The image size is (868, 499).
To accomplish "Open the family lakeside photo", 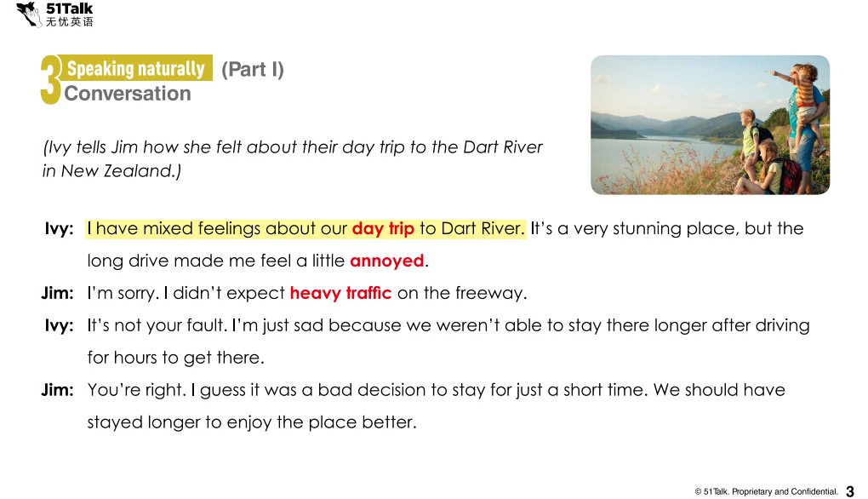I will pyautogui.click(x=710, y=124).
